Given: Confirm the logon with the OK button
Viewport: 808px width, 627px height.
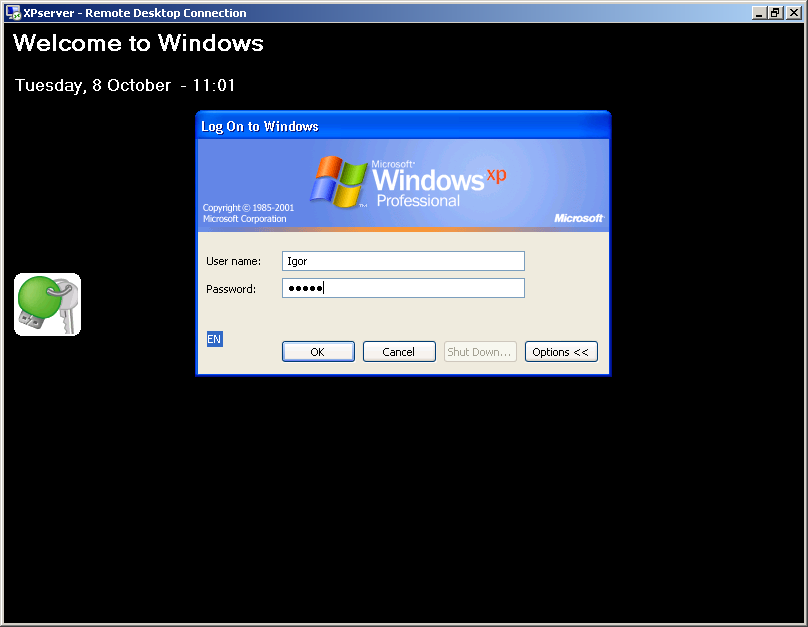Looking at the screenshot, I should tap(318, 351).
